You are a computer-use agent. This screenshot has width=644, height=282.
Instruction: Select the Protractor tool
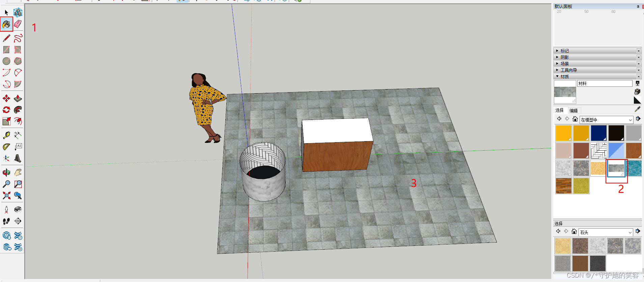6,147
